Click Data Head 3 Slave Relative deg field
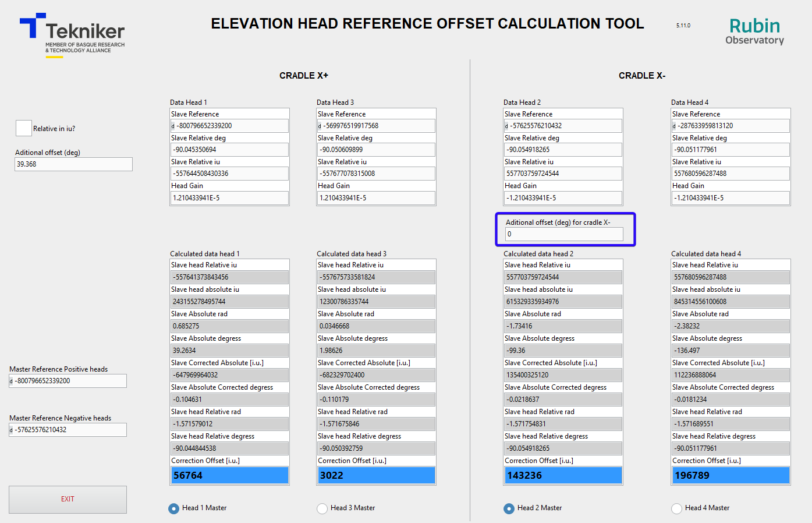 tap(376, 150)
